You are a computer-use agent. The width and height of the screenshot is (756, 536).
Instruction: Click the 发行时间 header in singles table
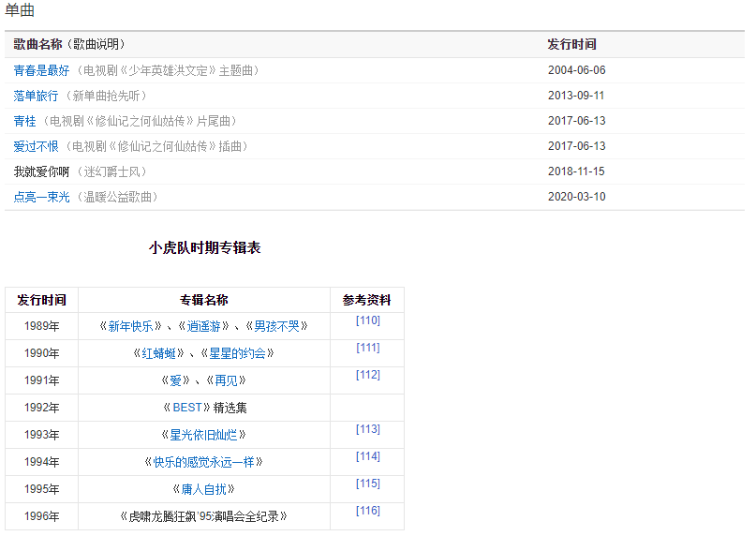pos(571,44)
